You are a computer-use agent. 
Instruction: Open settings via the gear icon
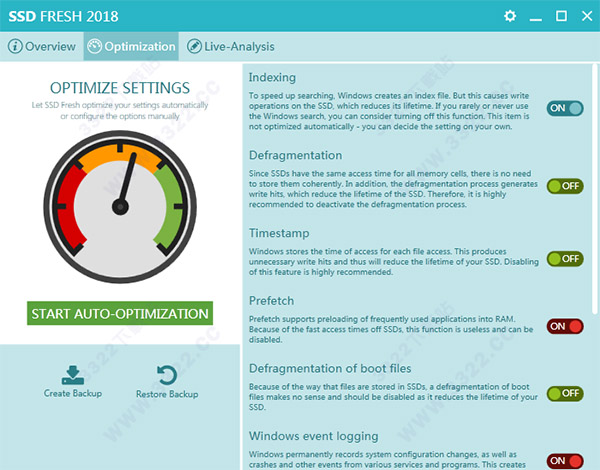pyautogui.click(x=510, y=16)
